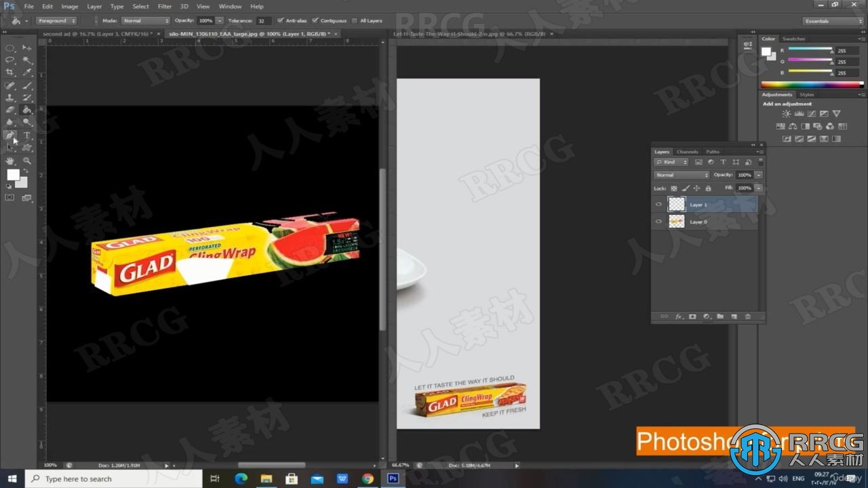Toggle lock all for the layer
The image size is (868, 488).
tap(708, 188)
